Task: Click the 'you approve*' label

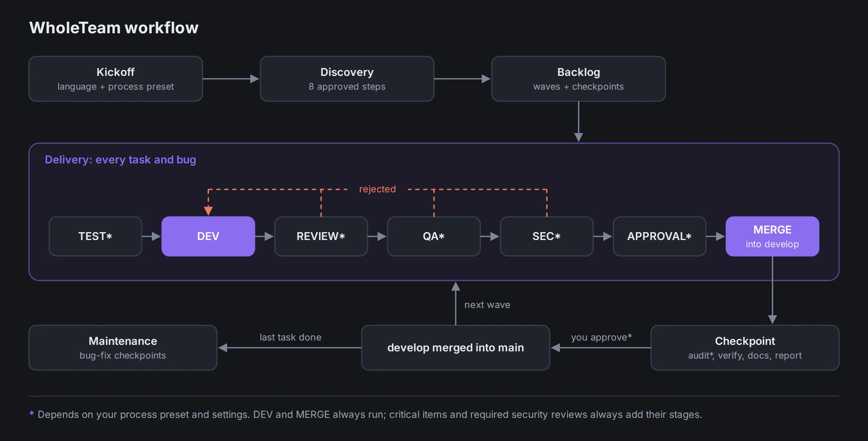Action: (x=601, y=337)
